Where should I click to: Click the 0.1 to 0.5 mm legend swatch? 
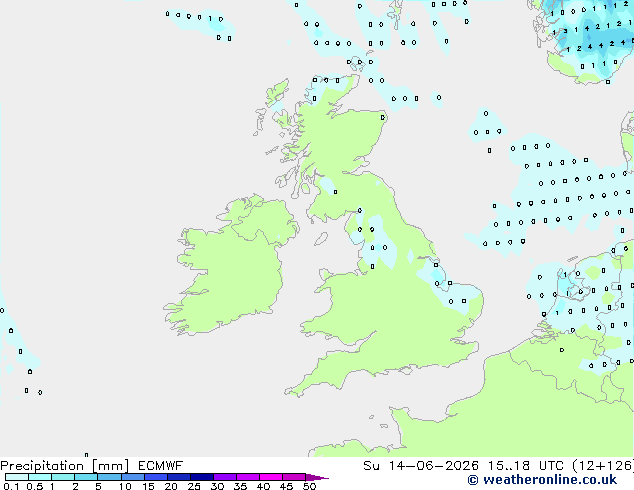(17, 477)
